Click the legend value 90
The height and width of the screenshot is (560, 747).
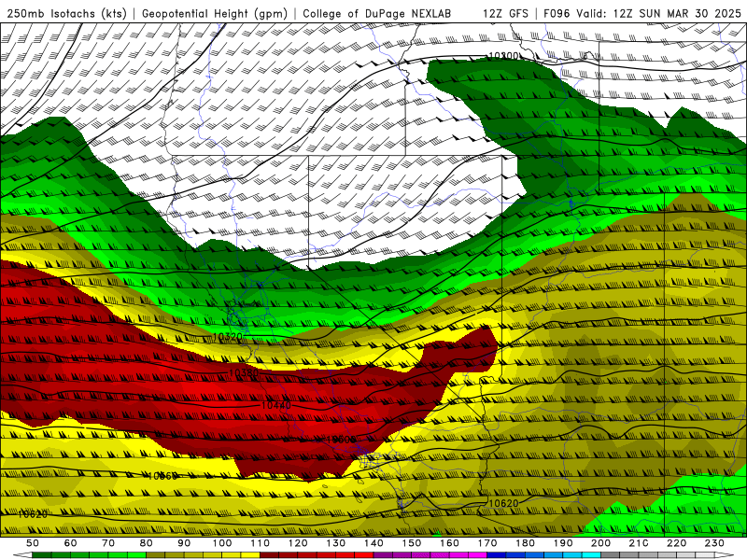point(184,543)
